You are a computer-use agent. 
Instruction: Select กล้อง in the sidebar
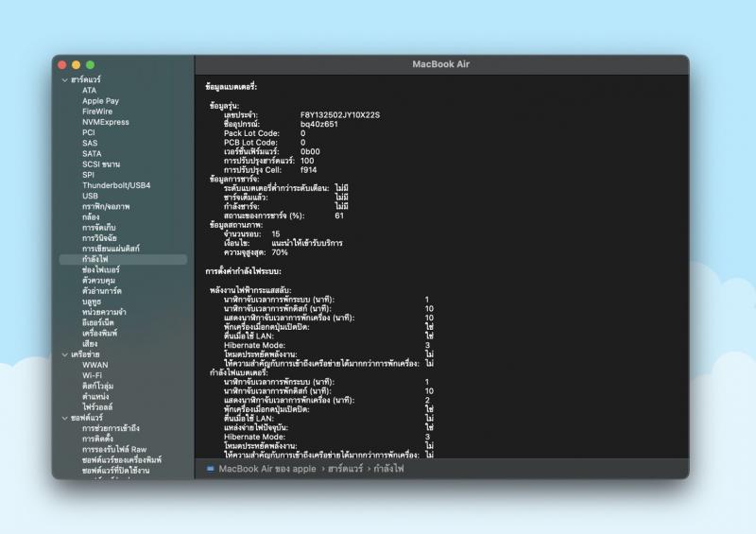[x=91, y=217]
